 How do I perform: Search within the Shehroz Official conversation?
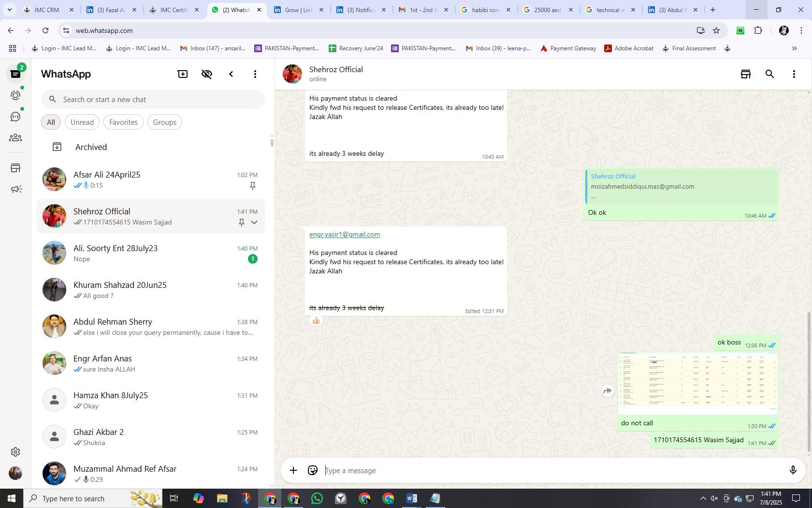pos(770,74)
